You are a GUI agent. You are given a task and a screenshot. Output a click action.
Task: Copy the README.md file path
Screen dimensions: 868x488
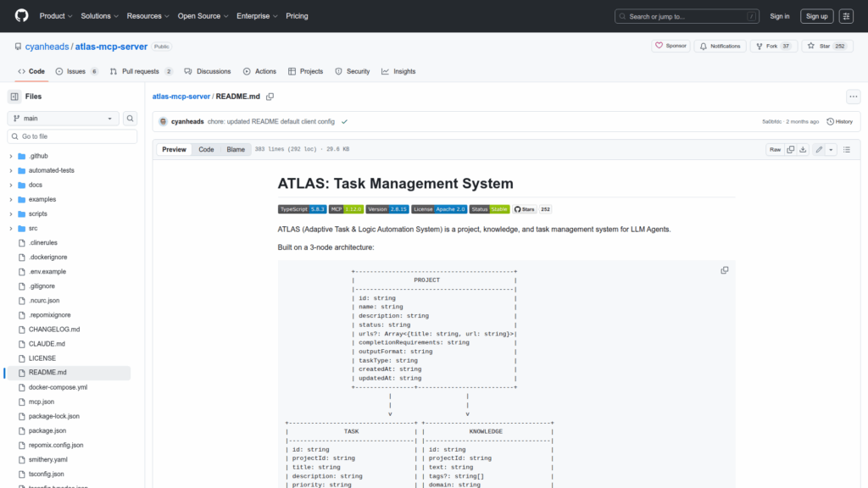270,97
